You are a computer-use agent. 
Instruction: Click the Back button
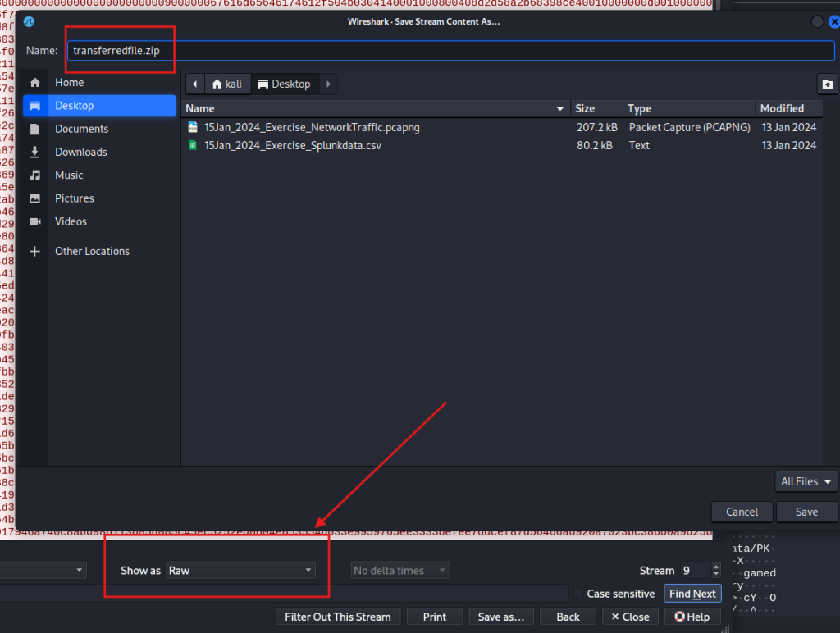tap(568, 617)
